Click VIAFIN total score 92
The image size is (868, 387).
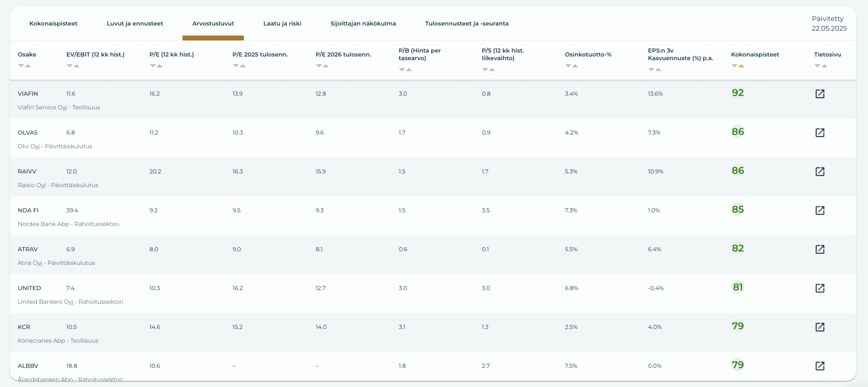[x=737, y=93]
